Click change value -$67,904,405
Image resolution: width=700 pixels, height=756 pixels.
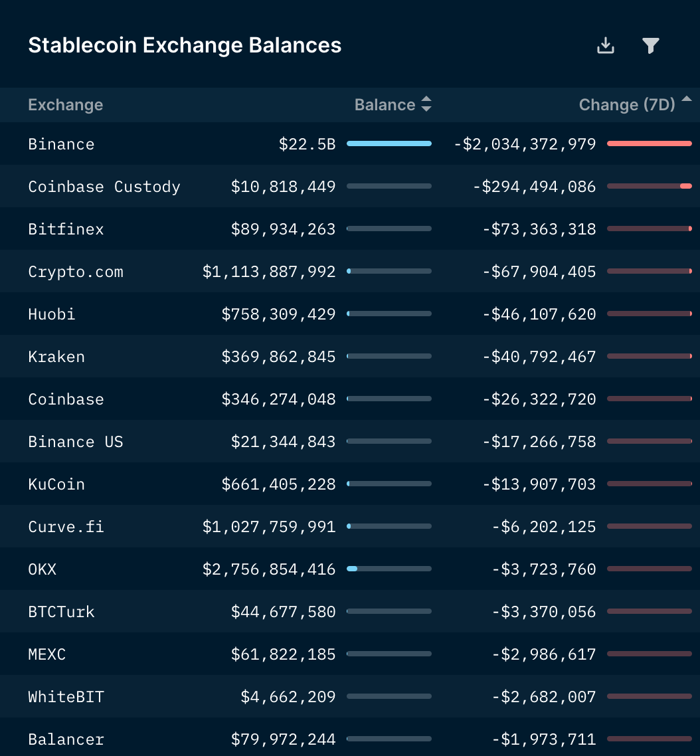[x=539, y=272]
